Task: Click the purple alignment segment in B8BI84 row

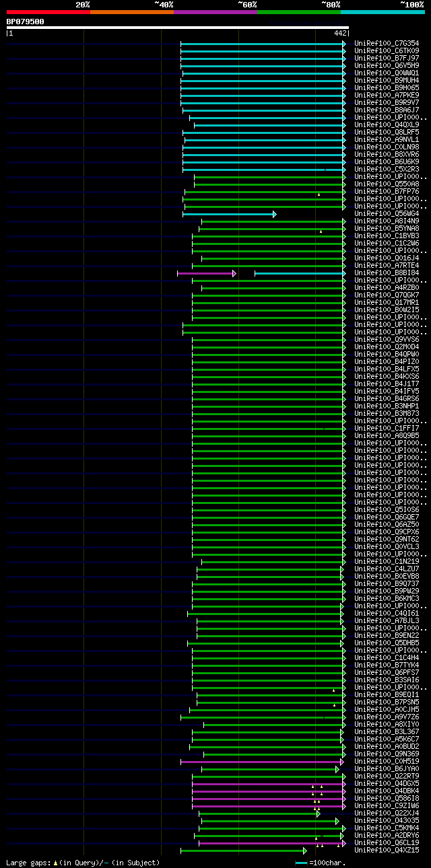Action: point(207,274)
